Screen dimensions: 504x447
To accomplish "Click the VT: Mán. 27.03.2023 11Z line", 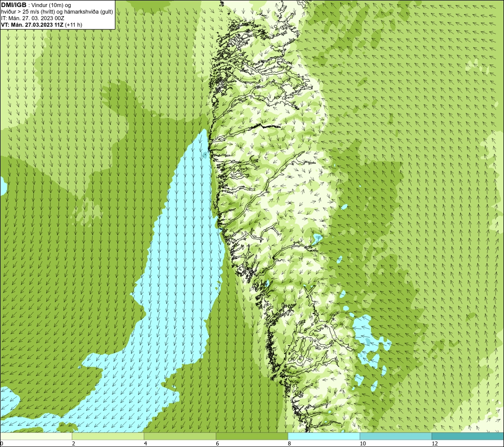I will [x=41, y=25].
